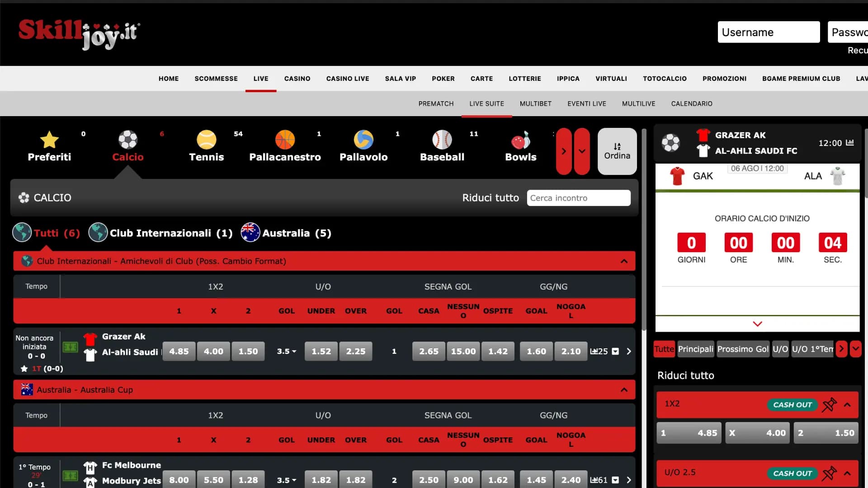This screenshot has width=868, height=488.
Task: Open the Pallacanestro basketball section
Action: [285, 140]
